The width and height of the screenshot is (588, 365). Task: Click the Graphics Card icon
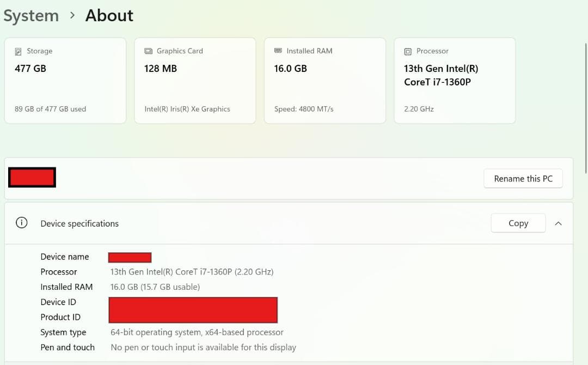click(x=149, y=51)
